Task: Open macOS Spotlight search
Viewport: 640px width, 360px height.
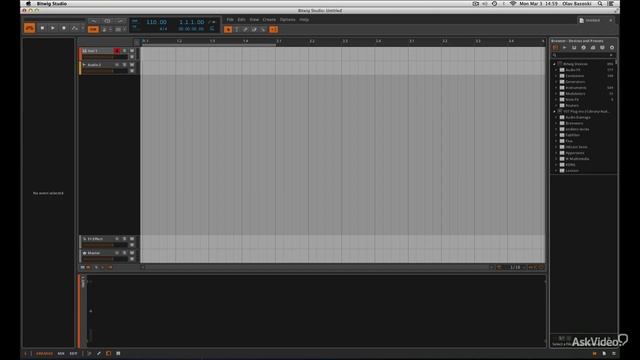Action: coord(600,4)
